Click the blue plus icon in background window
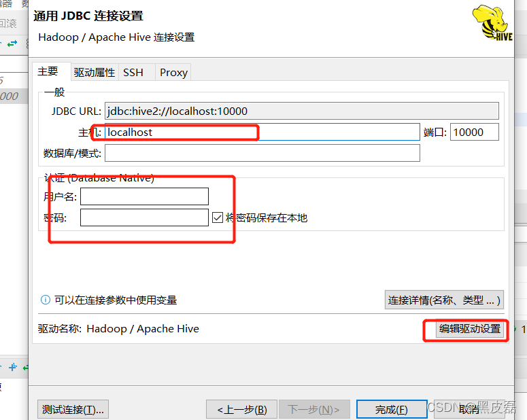Viewport: 527px width, 420px height. 13,367
